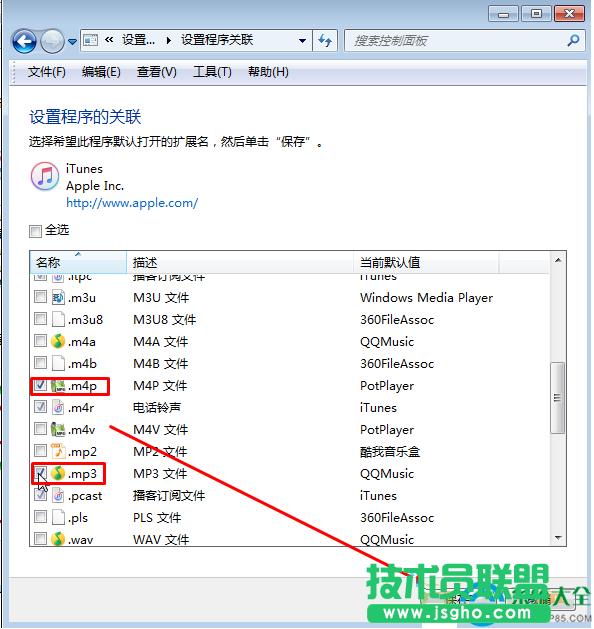Check the .wav file extension checkbox
This screenshot has height=629, width=594.
coord(40,538)
